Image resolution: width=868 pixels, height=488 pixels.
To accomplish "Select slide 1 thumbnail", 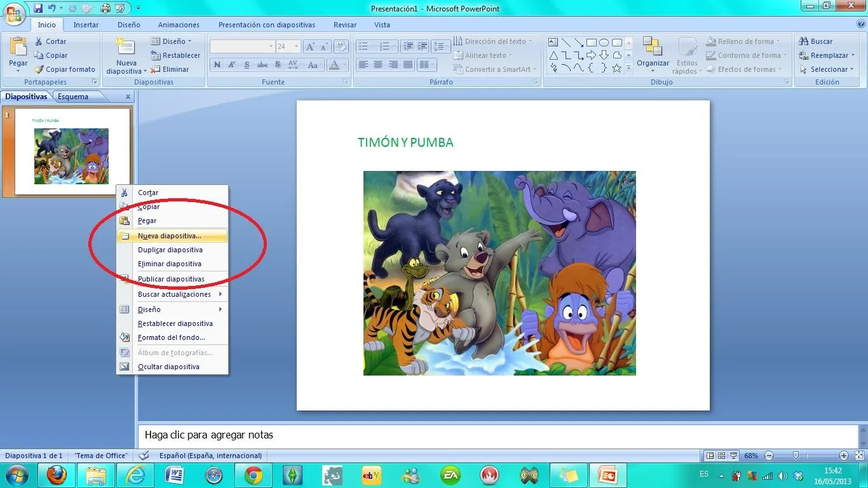I will click(x=72, y=151).
